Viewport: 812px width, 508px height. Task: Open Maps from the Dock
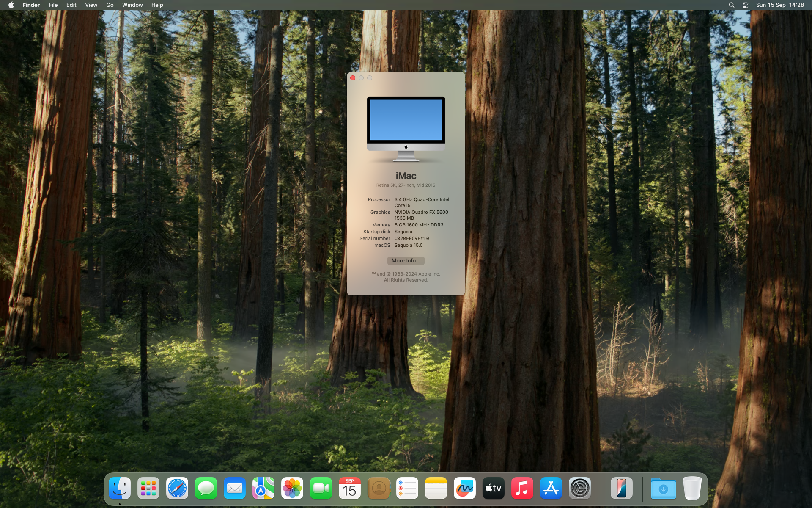pyautogui.click(x=263, y=489)
